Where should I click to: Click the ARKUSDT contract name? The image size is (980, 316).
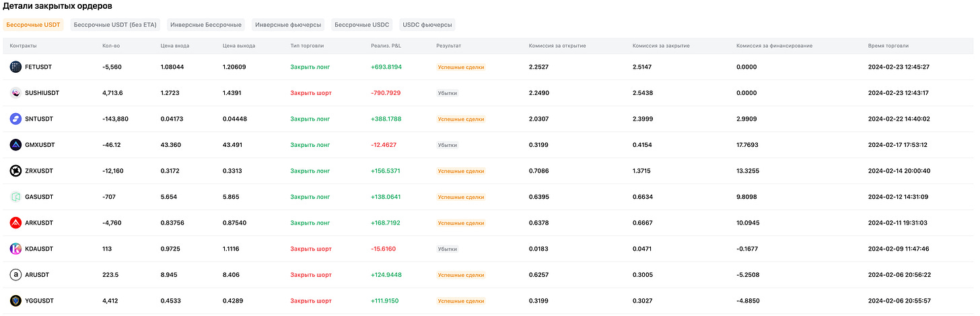click(x=39, y=222)
